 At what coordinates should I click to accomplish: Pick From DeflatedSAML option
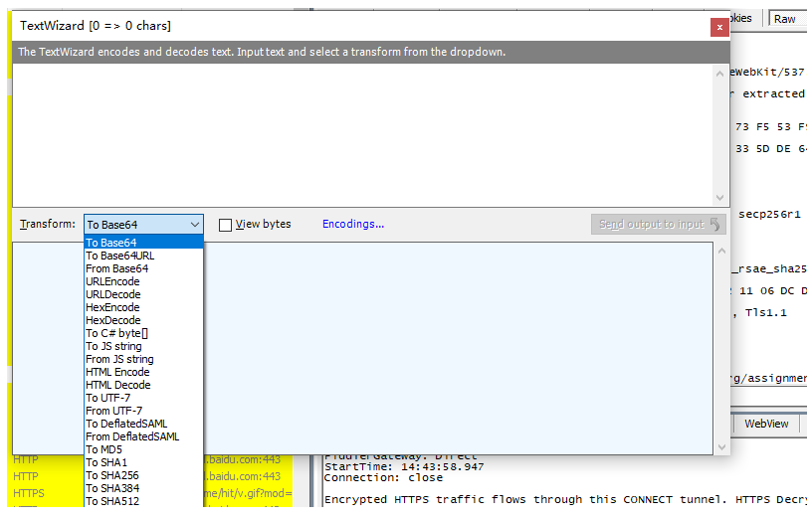[143, 436]
